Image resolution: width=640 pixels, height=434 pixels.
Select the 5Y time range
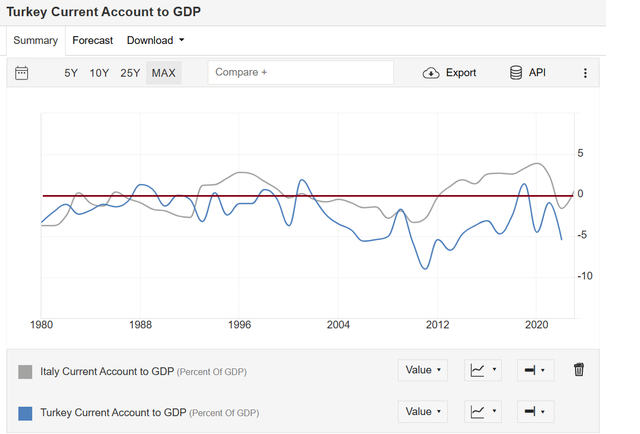coord(71,73)
